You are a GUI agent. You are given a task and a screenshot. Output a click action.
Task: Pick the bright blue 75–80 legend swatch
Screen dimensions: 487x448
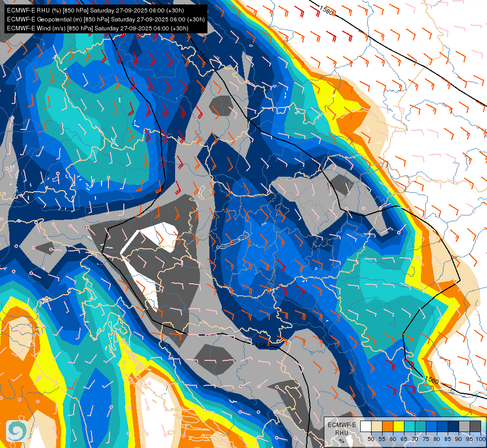pos(431,426)
